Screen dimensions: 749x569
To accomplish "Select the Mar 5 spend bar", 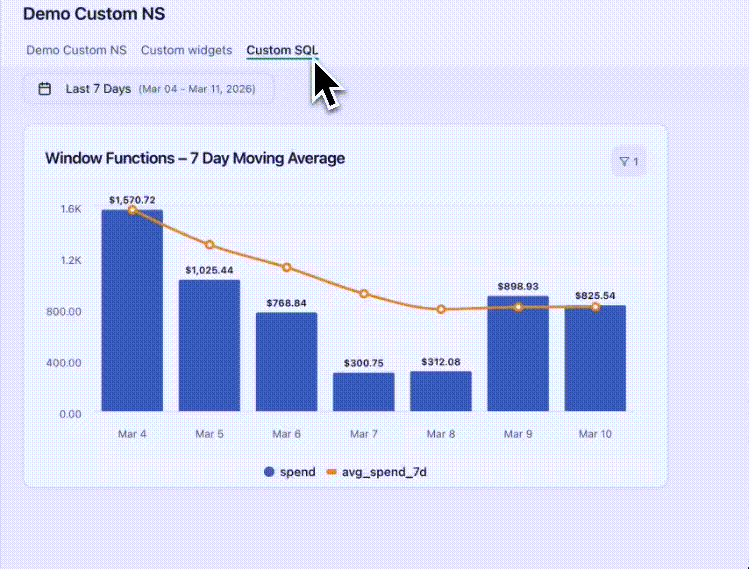I will [x=209, y=345].
